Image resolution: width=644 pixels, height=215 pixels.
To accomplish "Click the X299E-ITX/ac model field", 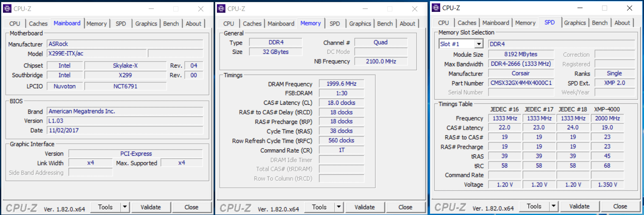I will [97, 53].
